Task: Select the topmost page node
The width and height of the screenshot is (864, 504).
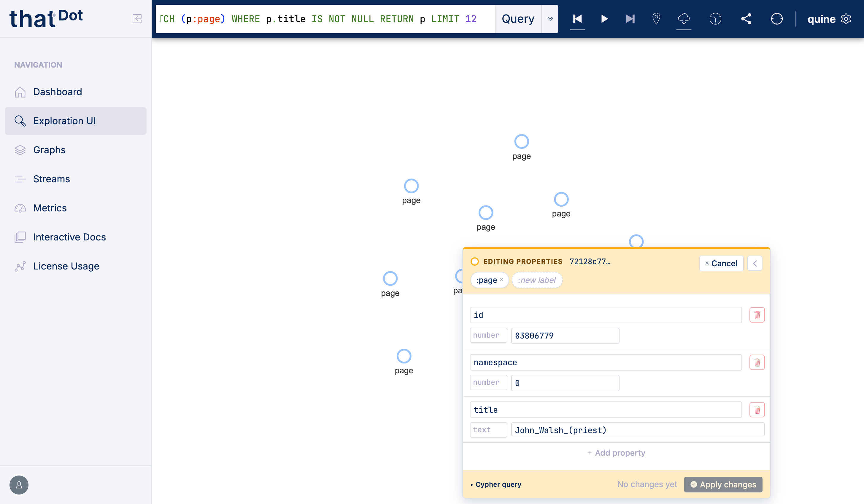Action: (x=522, y=141)
